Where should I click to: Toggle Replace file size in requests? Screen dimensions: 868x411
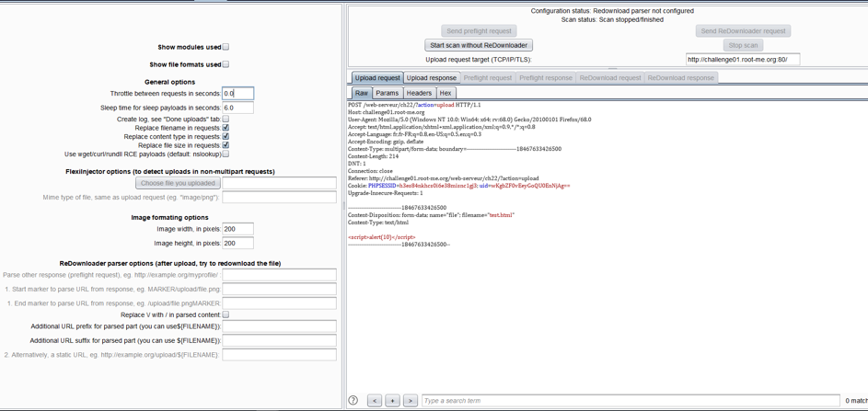tap(226, 145)
